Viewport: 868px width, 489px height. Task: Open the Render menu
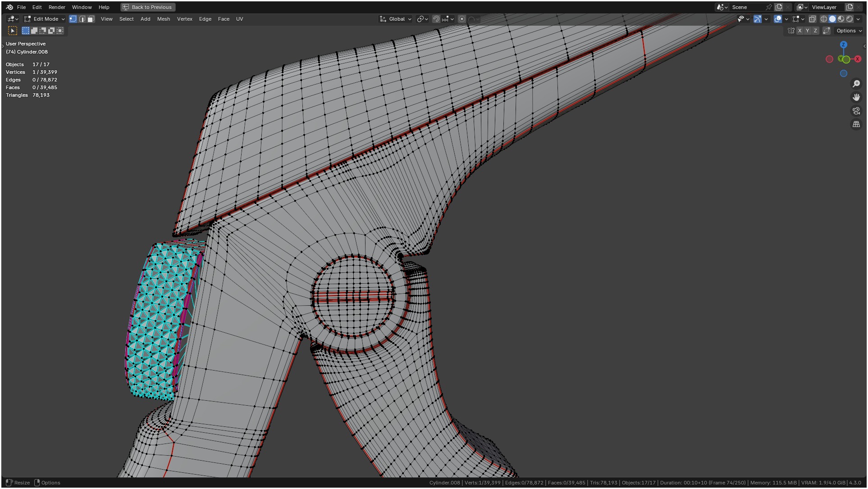57,7
